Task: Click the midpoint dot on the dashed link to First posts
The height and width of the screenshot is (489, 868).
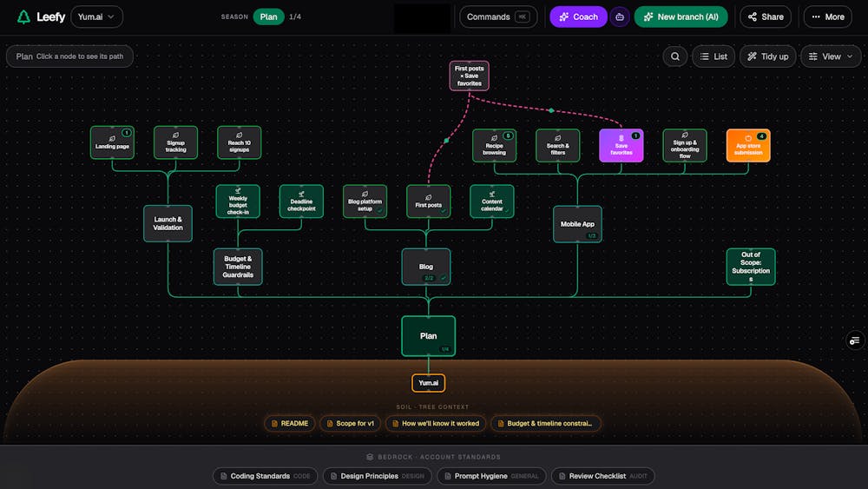Action: click(446, 141)
